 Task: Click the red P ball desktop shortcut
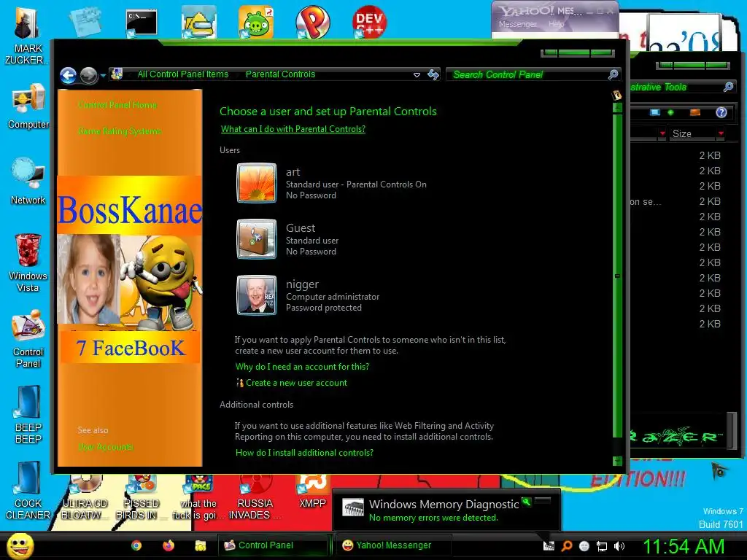(312, 22)
